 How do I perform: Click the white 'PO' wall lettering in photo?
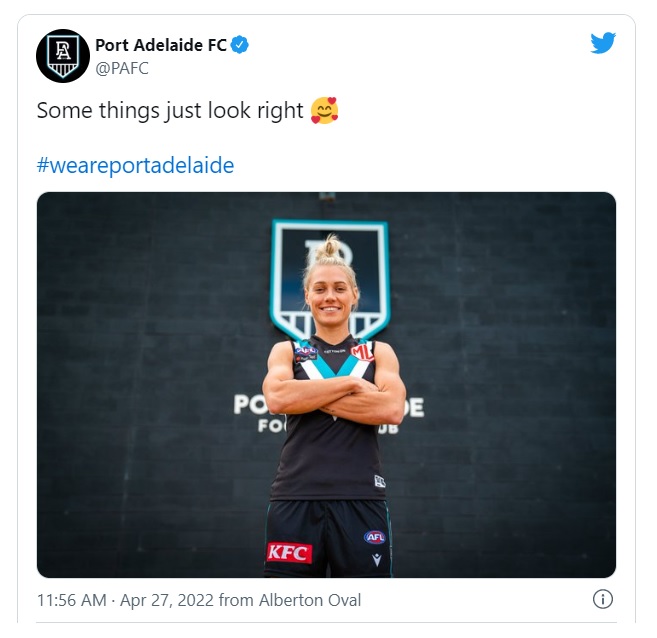tap(251, 406)
